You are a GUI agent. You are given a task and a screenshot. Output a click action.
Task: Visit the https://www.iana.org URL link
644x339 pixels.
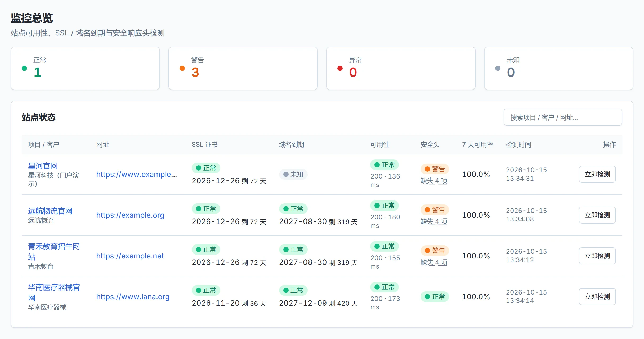click(133, 297)
